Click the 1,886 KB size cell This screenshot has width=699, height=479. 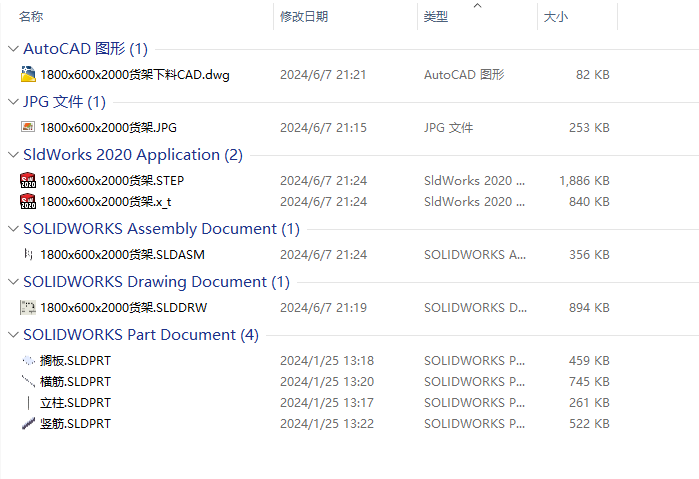tap(584, 181)
